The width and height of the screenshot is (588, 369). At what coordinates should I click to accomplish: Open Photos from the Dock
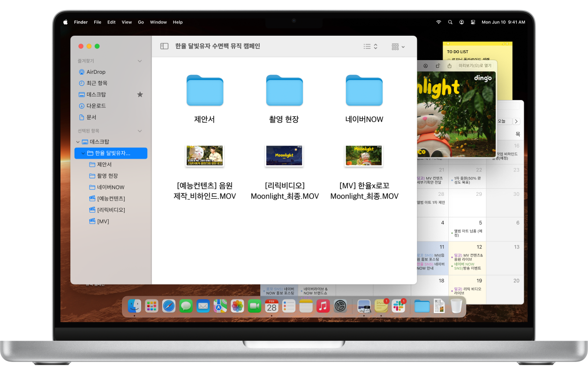coord(237,306)
